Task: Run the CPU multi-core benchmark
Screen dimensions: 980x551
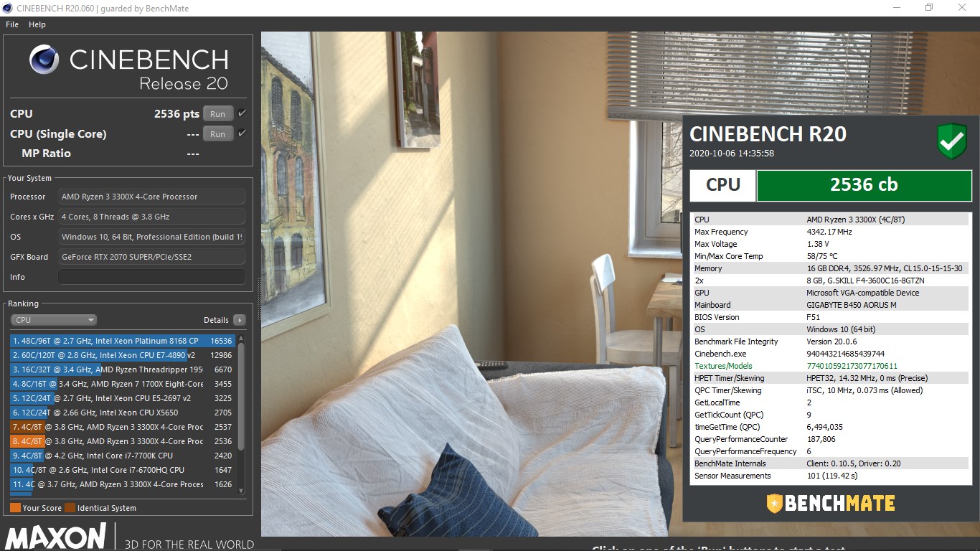Action: coord(217,114)
